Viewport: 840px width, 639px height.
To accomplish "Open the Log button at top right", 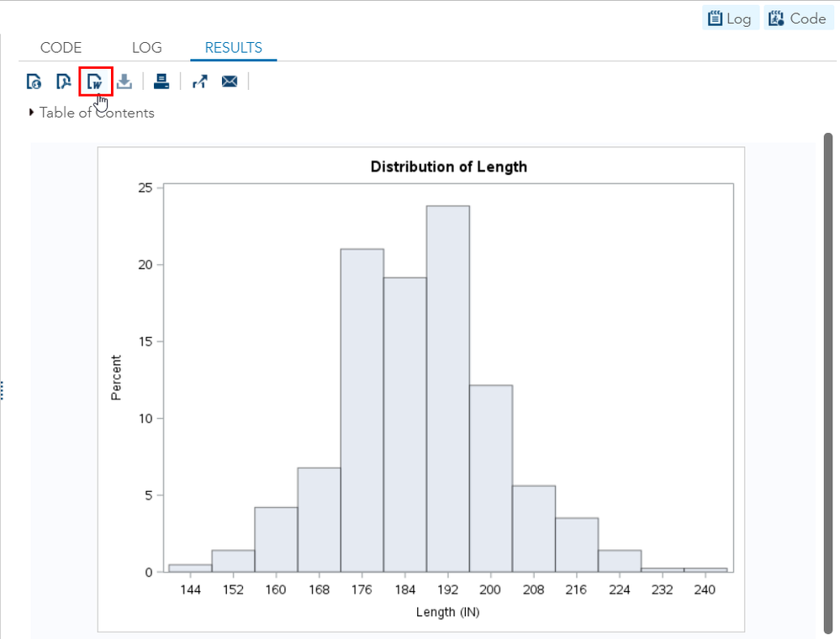I will coord(730,18).
